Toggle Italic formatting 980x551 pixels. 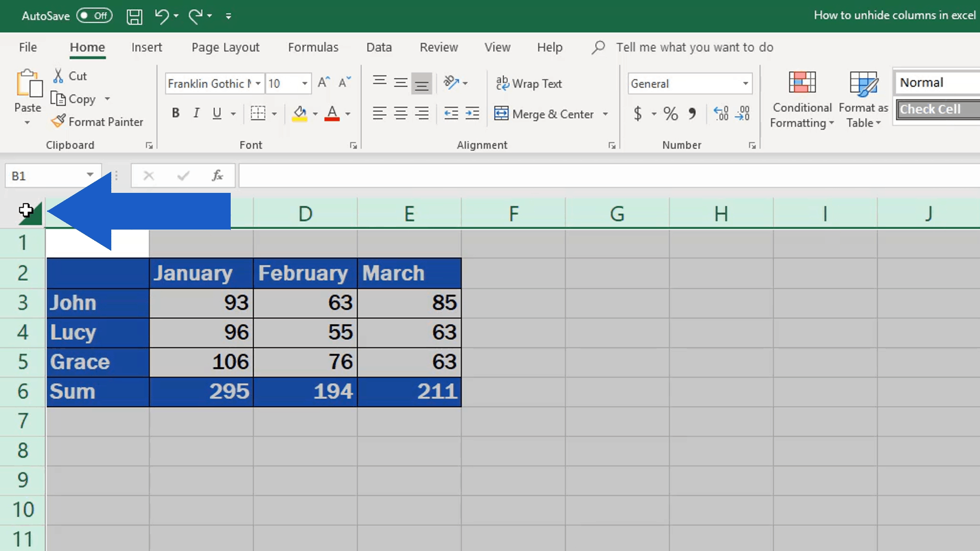tap(196, 113)
